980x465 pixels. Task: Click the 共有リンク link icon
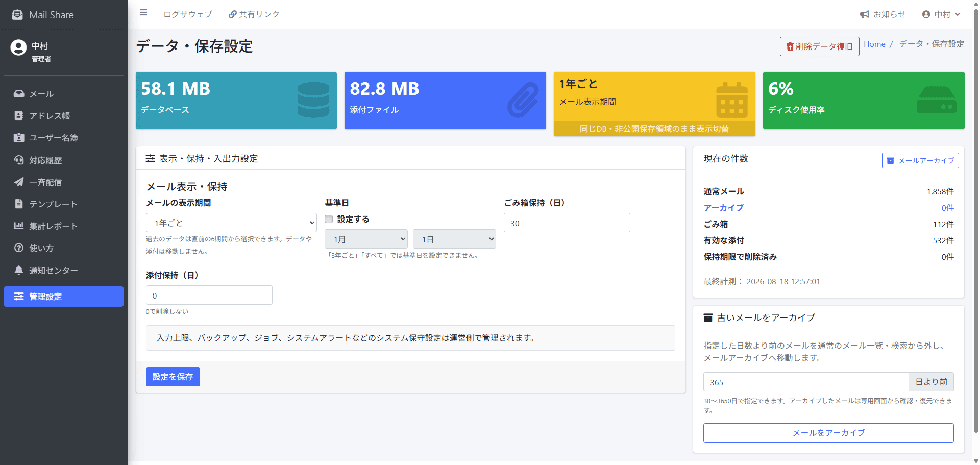tap(233, 14)
